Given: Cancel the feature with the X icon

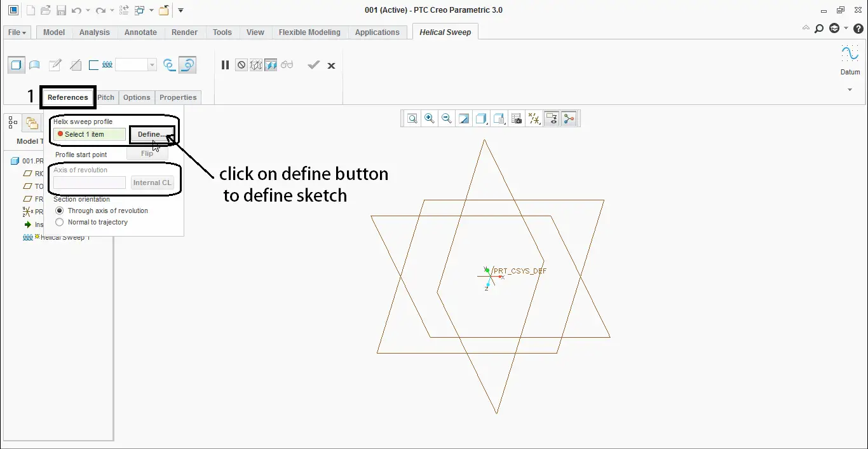Looking at the screenshot, I should [x=331, y=66].
